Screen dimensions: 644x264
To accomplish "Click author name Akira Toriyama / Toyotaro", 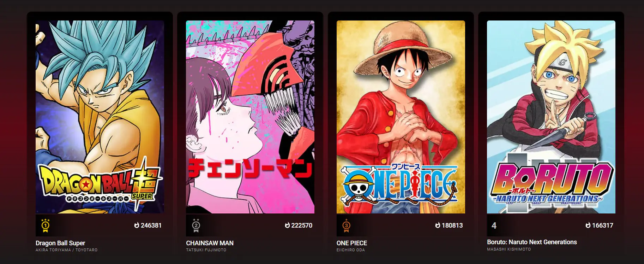I will (x=67, y=250).
